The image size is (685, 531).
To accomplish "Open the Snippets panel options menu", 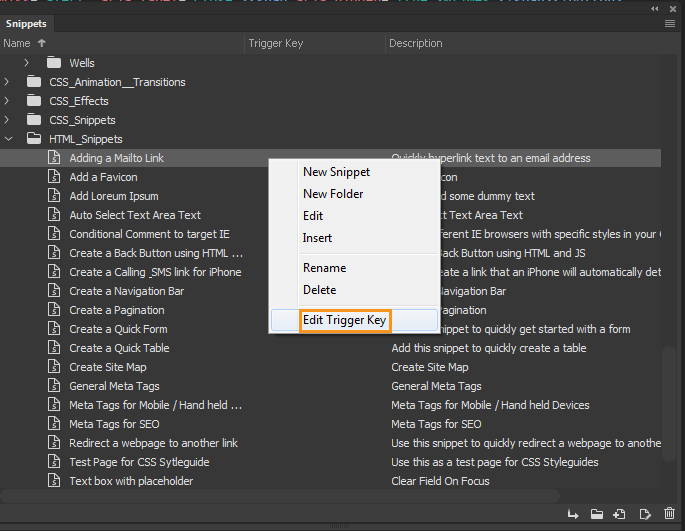I will pyautogui.click(x=669, y=23).
